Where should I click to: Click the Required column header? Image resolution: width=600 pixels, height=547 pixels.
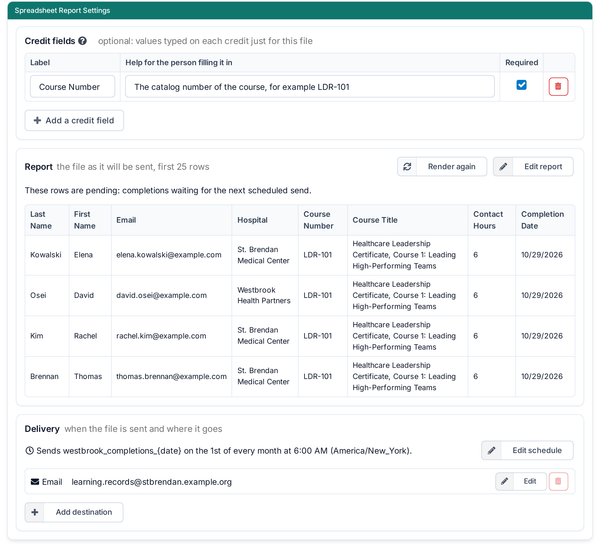pos(522,62)
